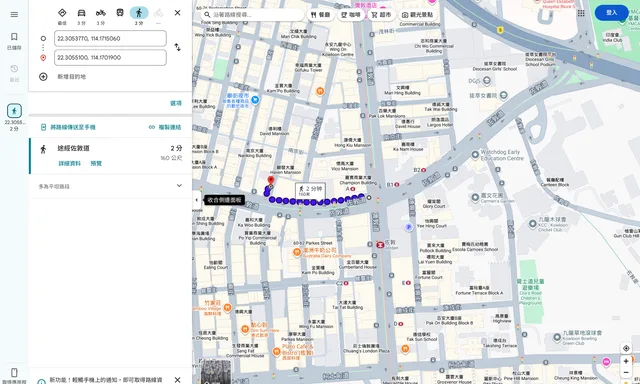Dismiss the new feature notification banner
Viewport: 640px width, 384px height.
click(x=178, y=380)
